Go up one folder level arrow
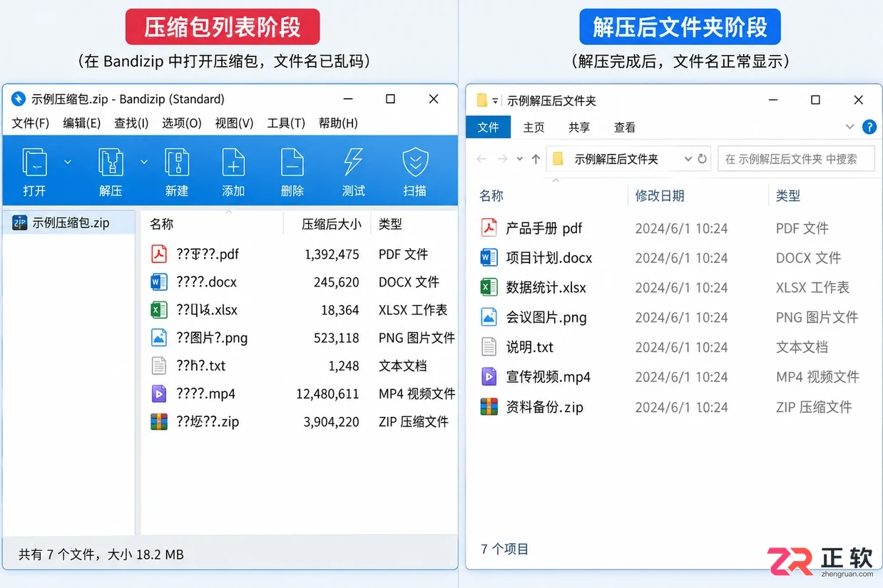The width and height of the screenshot is (883, 588). 536,159
